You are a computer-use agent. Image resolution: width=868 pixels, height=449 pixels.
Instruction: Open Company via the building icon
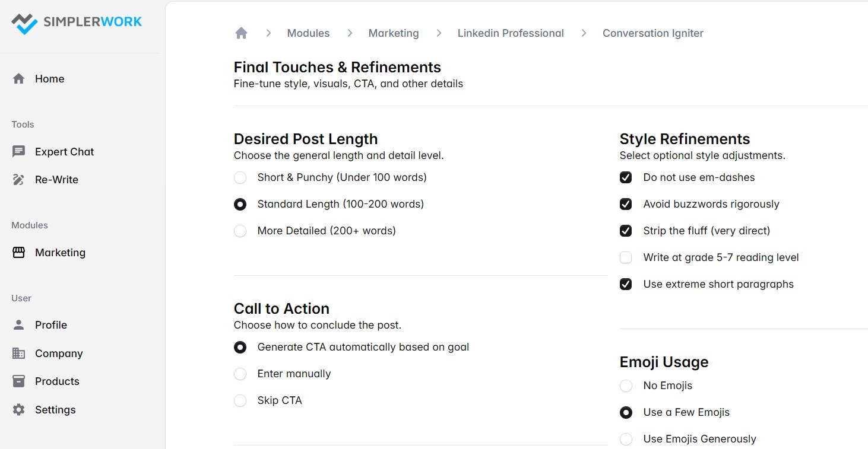pos(18,353)
